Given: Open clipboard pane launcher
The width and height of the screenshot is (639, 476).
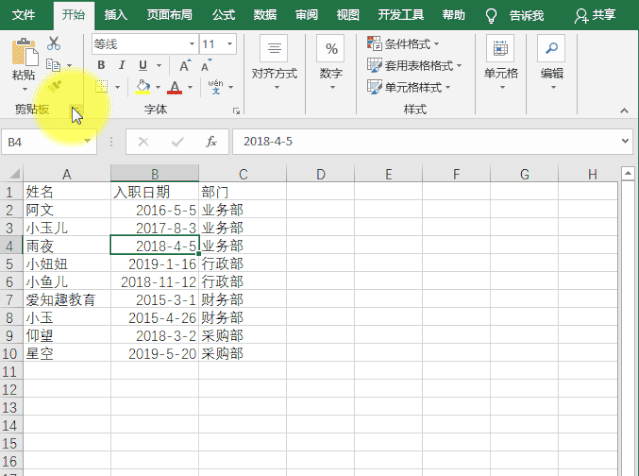Looking at the screenshot, I should [77, 109].
